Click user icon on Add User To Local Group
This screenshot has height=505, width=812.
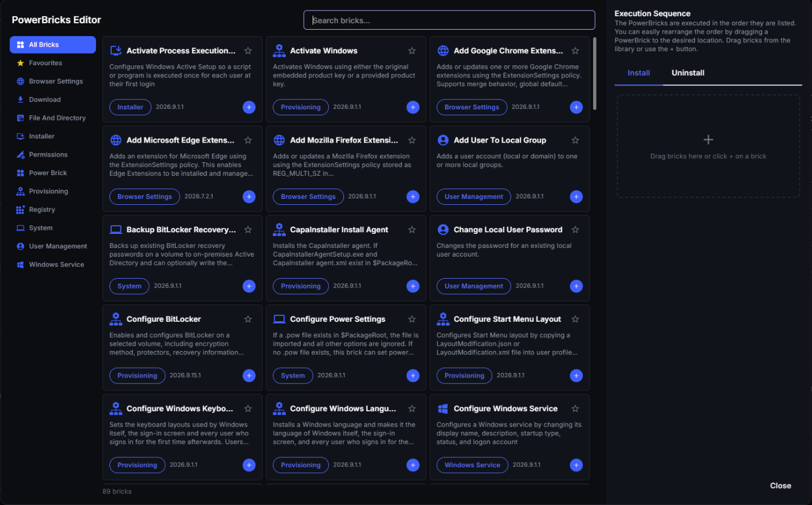point(443,140)
